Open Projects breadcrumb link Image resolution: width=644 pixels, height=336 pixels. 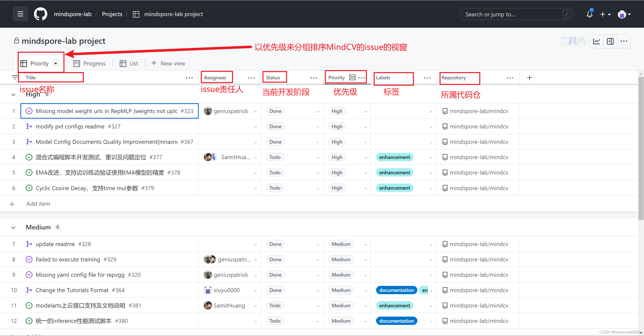coord(112,14)
